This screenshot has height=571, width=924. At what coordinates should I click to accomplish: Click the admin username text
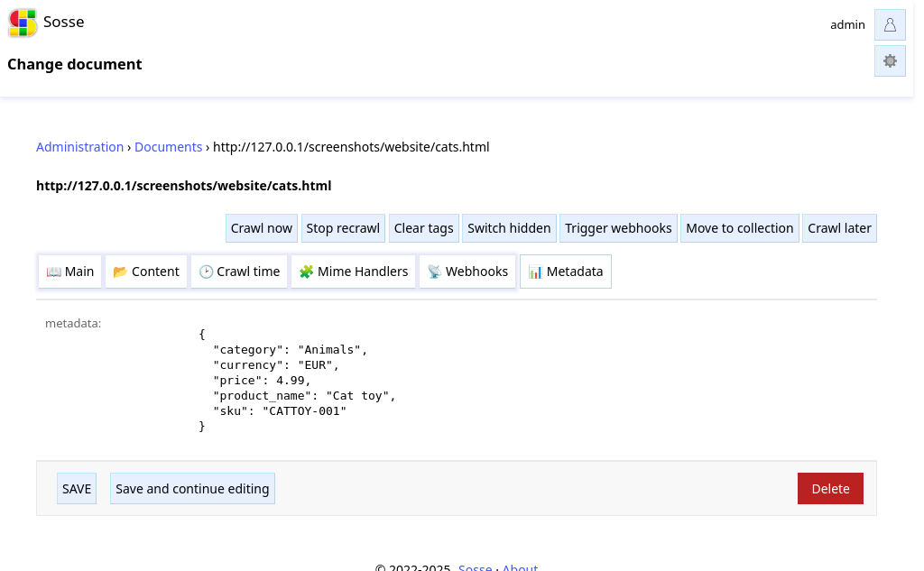click(847, 24)
